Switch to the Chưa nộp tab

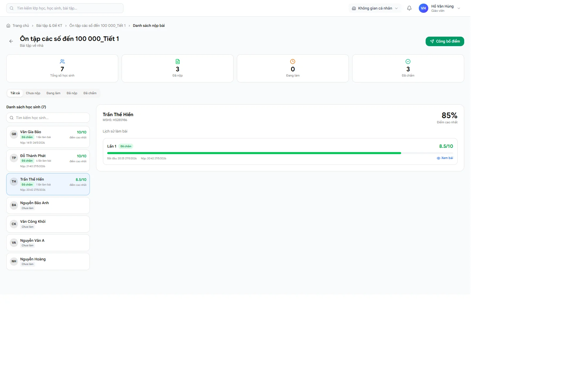(33, 93)
